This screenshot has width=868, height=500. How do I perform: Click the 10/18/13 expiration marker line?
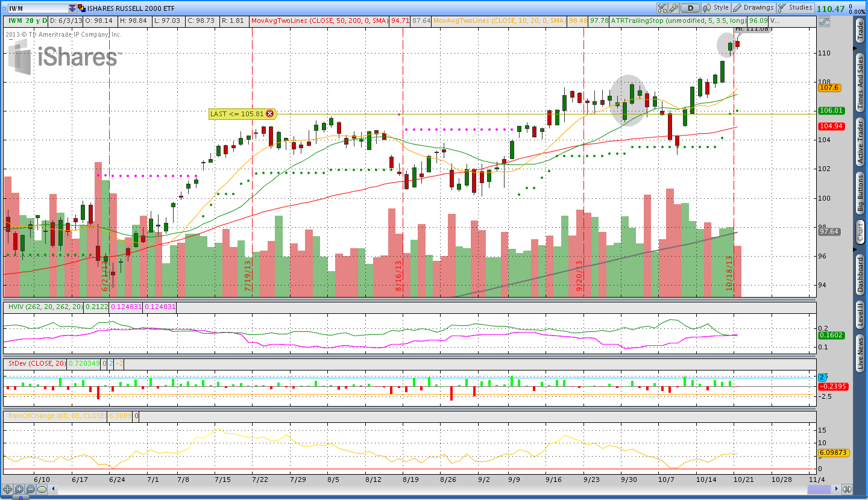734,163
